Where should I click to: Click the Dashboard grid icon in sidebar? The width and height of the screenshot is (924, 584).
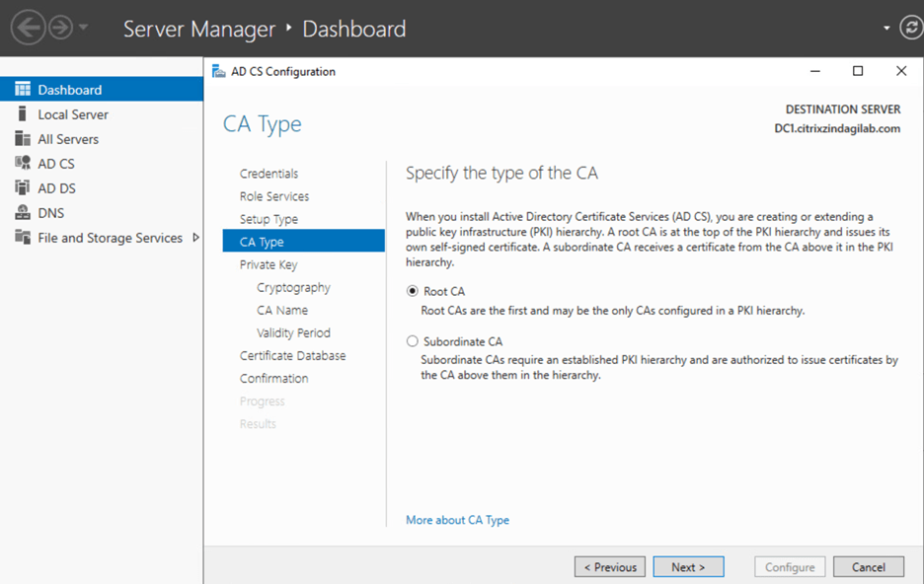point(23,89)
